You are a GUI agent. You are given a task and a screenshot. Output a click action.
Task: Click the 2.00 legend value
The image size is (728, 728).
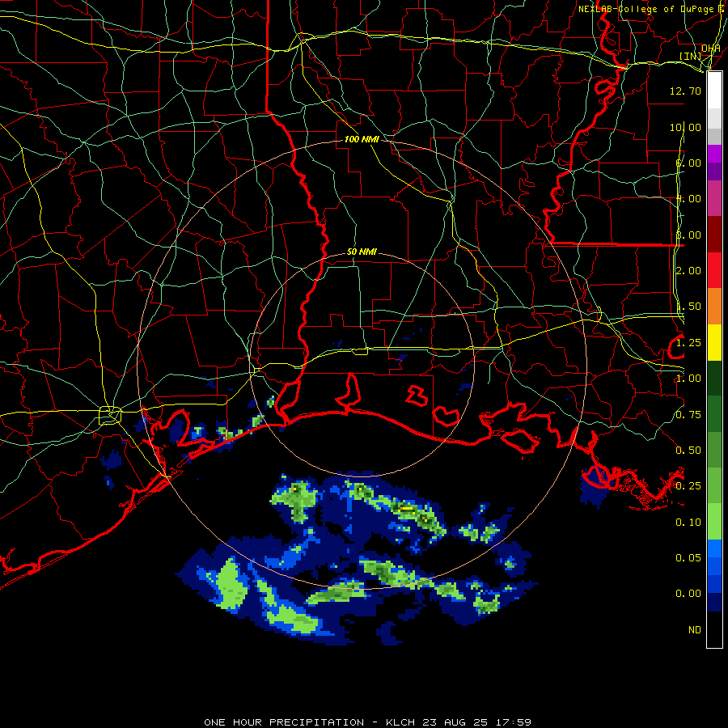pos(688,271)
